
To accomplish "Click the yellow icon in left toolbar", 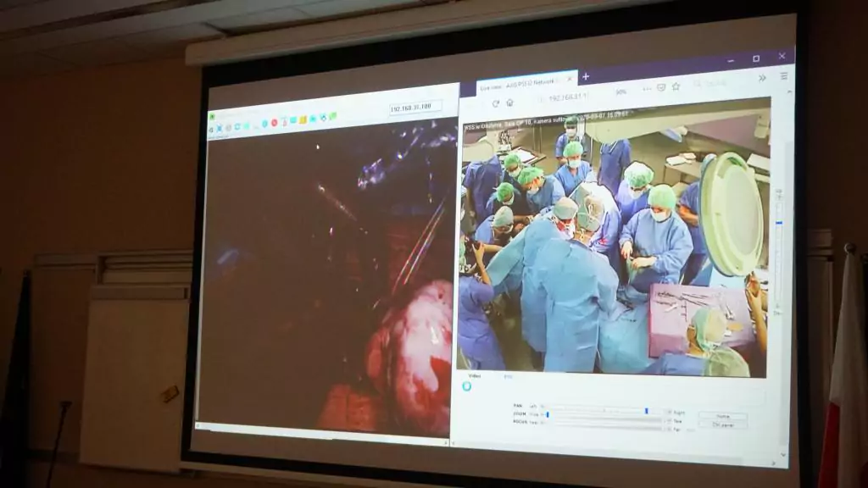I will tap(302, 120).
